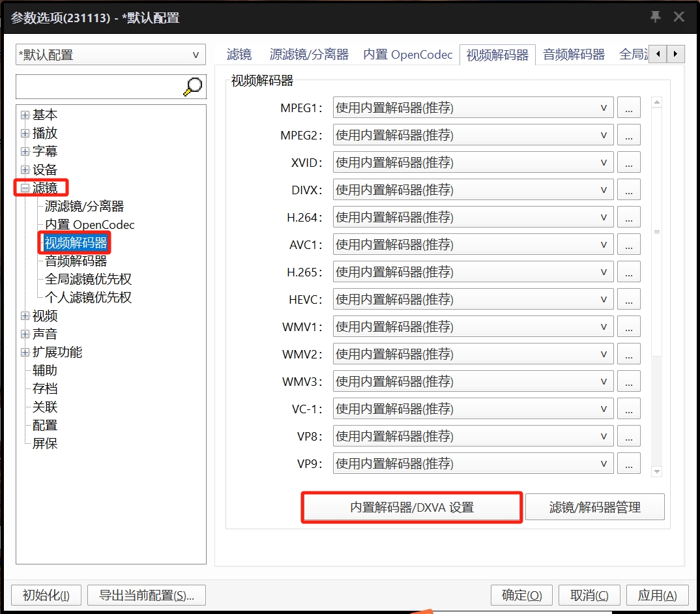Select 关联 in the tree
The width and height of the screenshot is (700, 614).
pos(44,407)
